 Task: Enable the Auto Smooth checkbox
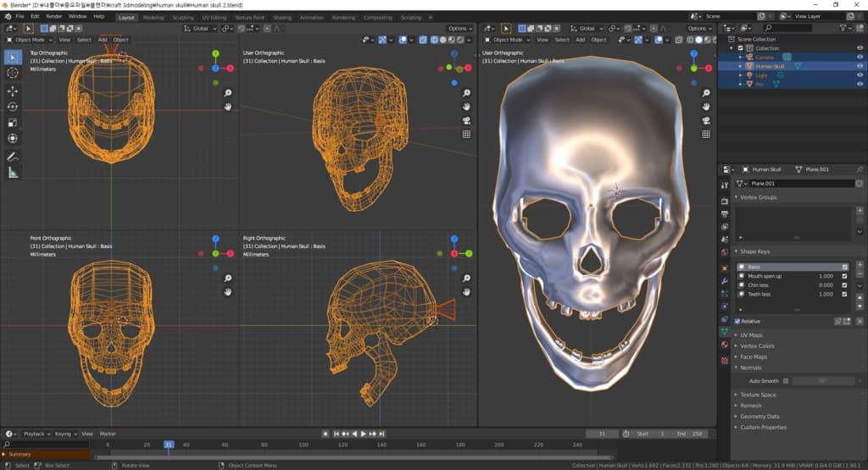(786, 381)
